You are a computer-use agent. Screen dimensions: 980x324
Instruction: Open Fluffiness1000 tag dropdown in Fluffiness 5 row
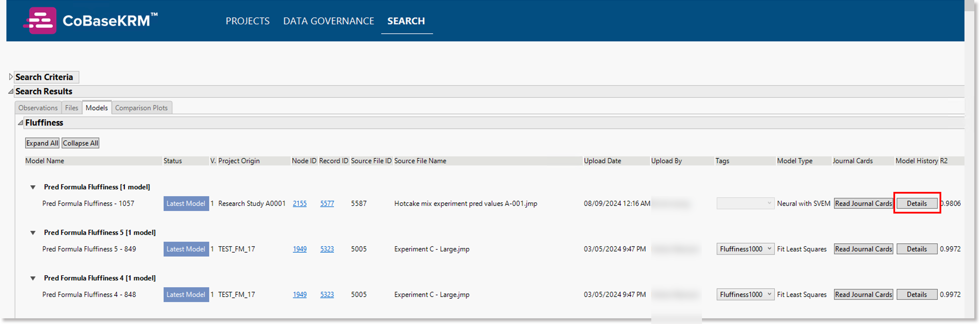point(745,249)
